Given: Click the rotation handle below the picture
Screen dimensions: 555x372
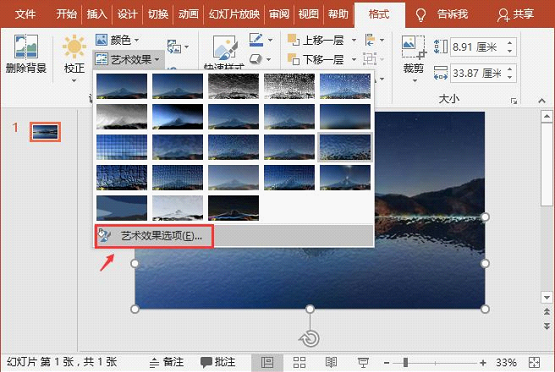Looking at the screenshot, I should tap(309, 339).
